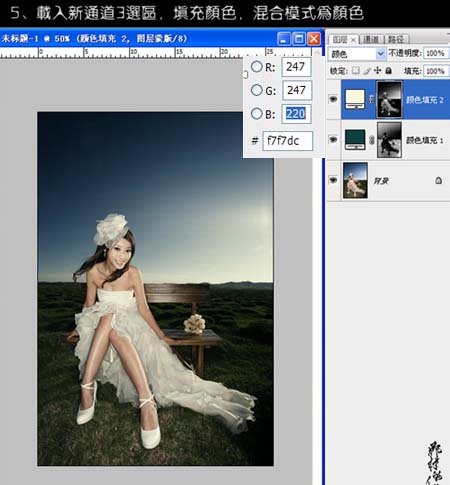Toggle lock position move icon
This screenshot has width=450, height=485.
[x=377, y=70]
